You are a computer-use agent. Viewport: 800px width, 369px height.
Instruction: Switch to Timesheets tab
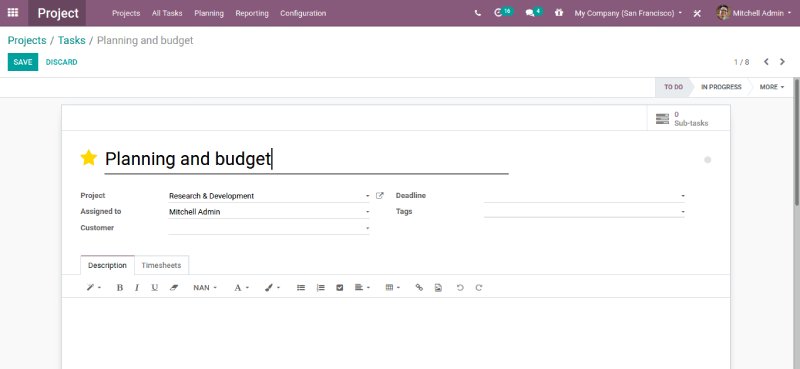(x=161, y=265)
